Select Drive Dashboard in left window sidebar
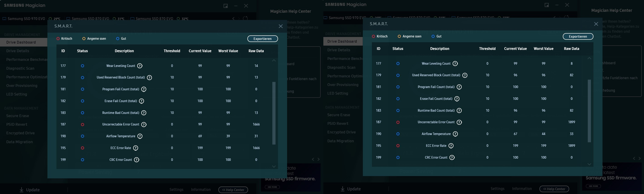The height and width of the screenshot is (194, 644). [x=24, y=42]
